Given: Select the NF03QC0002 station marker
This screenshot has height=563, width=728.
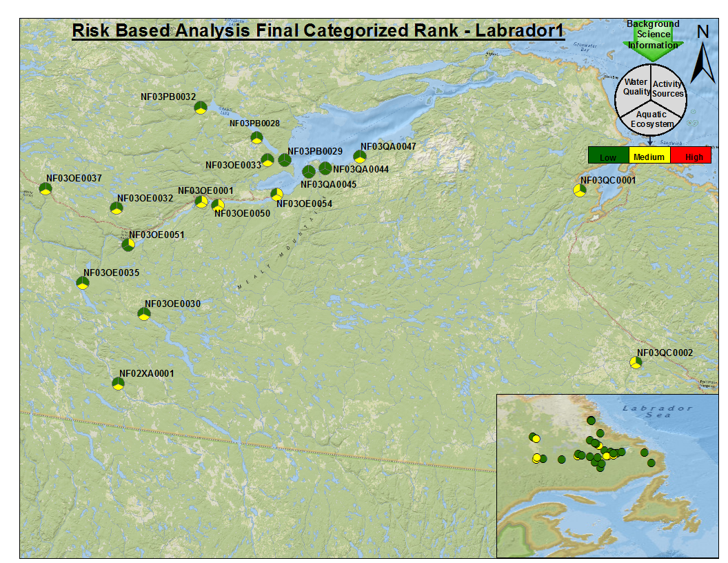Looking at the screenshot, I should (636, 362).
